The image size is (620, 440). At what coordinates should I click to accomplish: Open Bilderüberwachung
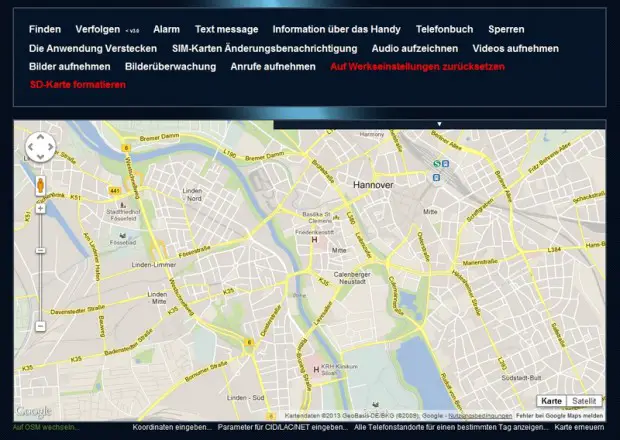tap(170, 66)
